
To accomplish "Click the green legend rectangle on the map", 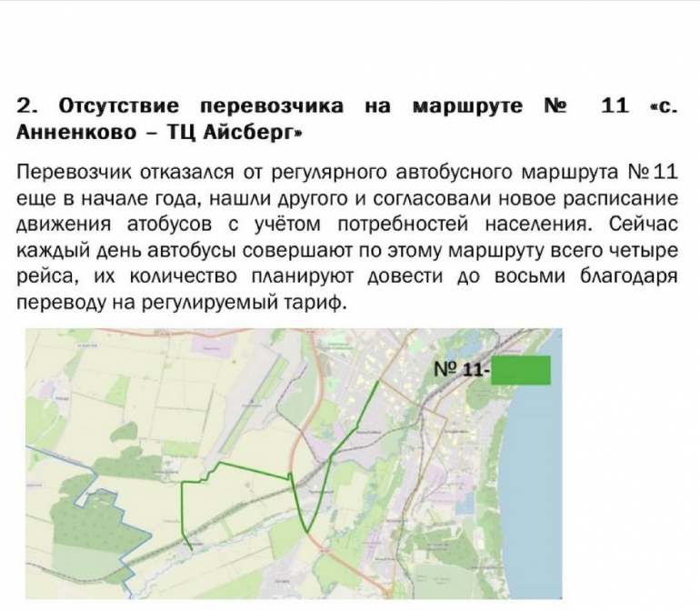I will click(520, 371).
